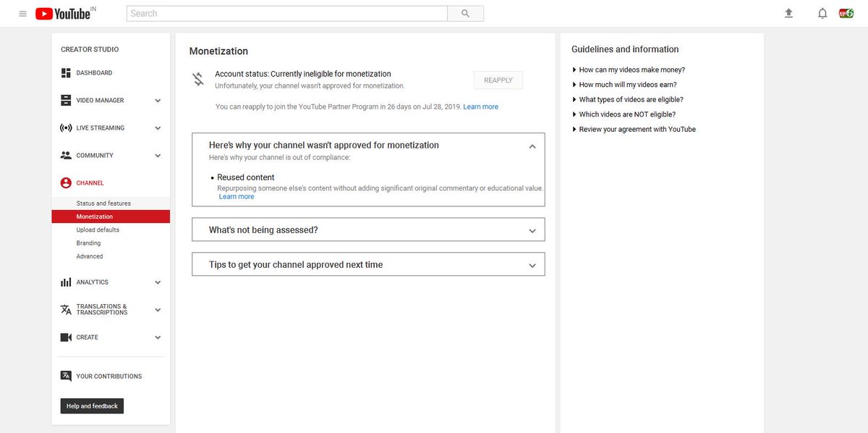Click the Guidelines and information heading
The image size is (868, 433).
pos(625,49)
